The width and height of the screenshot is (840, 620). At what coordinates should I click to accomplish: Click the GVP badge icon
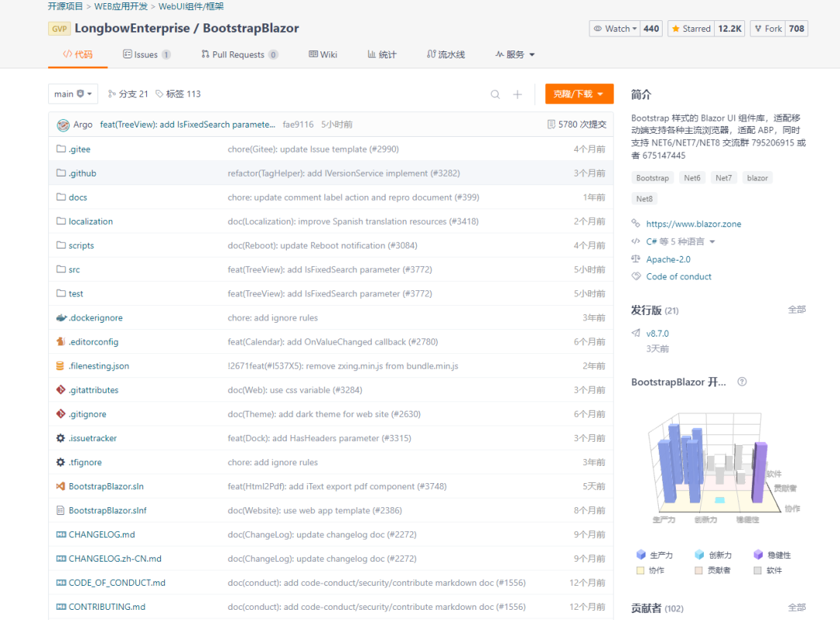(59, 29)
